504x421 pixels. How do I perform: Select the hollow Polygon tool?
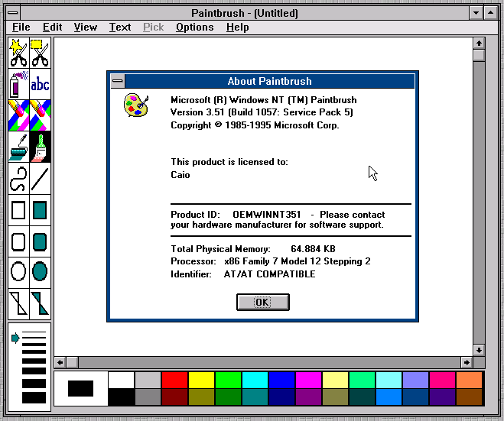[18, 303]
